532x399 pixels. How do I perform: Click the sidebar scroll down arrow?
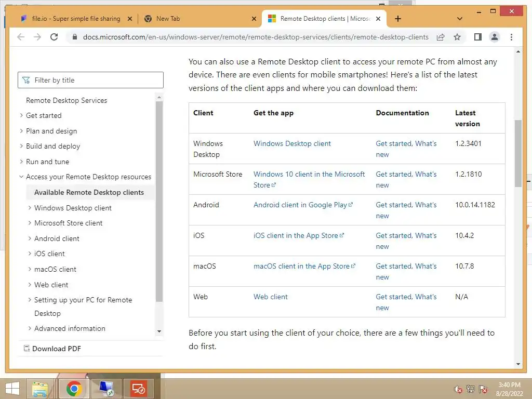(x=159, y=331)
